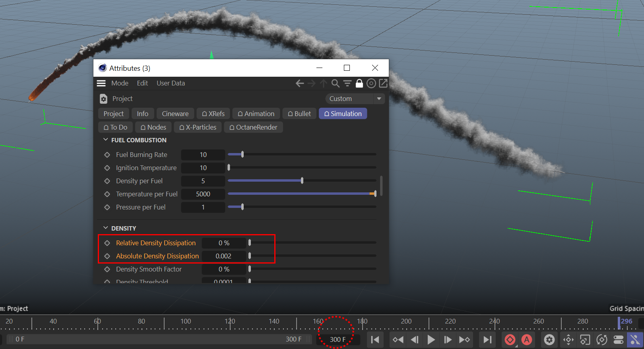Open the X-Particles tab
Viewport: 644px width, 349px height.
(x=198, y=127)
